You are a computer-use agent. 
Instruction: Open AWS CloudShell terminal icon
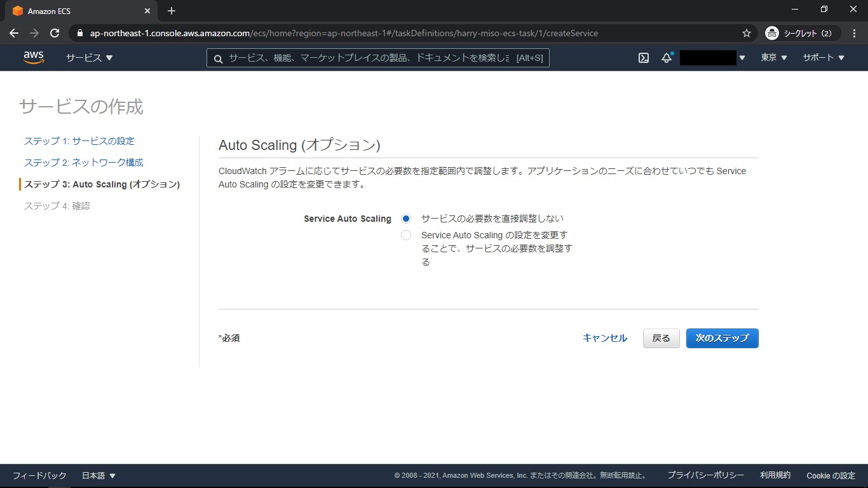click(x=644, y=58)
